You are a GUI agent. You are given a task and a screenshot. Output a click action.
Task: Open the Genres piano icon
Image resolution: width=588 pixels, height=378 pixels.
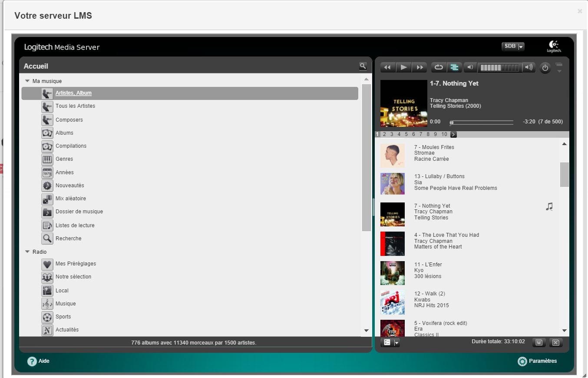(x=47, y=159)
